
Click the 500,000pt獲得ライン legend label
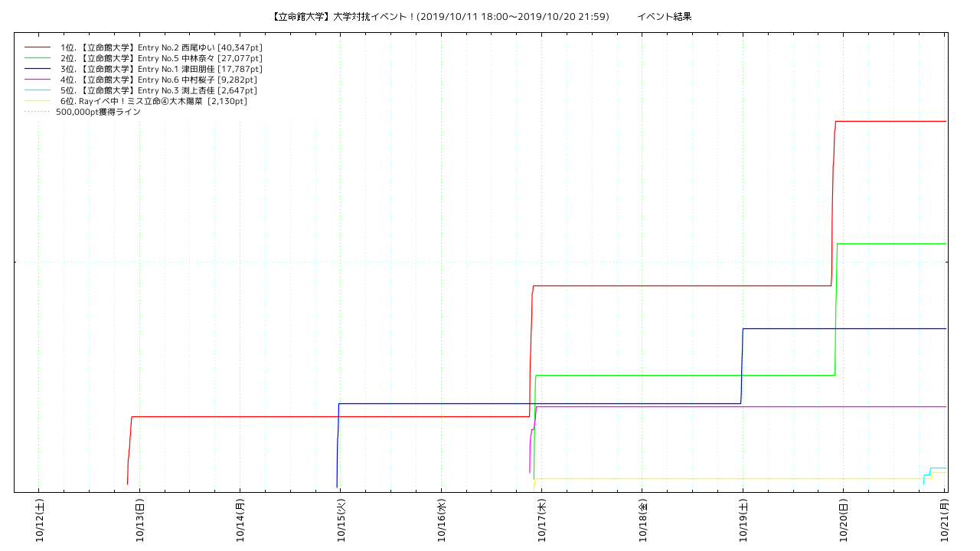point(98,112)
